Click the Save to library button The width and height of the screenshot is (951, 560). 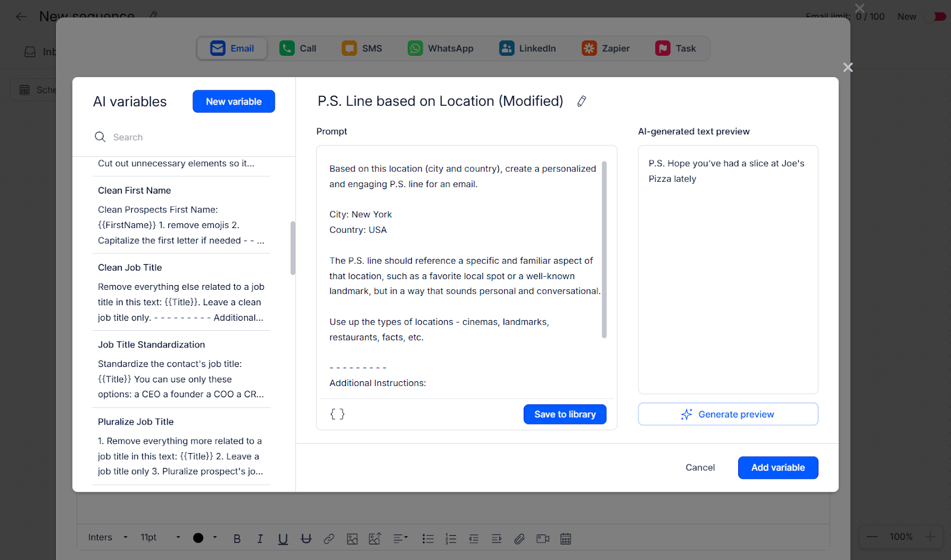(565, 415)
